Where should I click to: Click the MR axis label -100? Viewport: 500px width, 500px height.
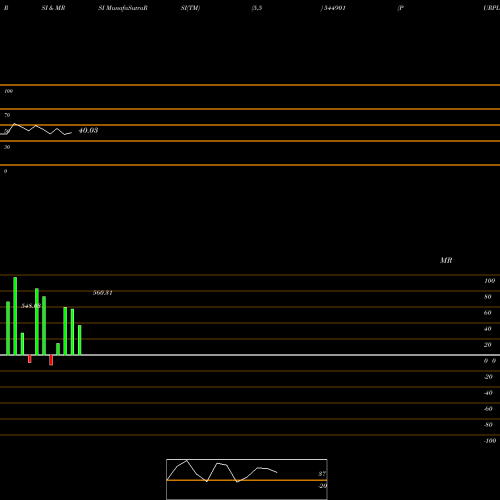click(490, 441)
